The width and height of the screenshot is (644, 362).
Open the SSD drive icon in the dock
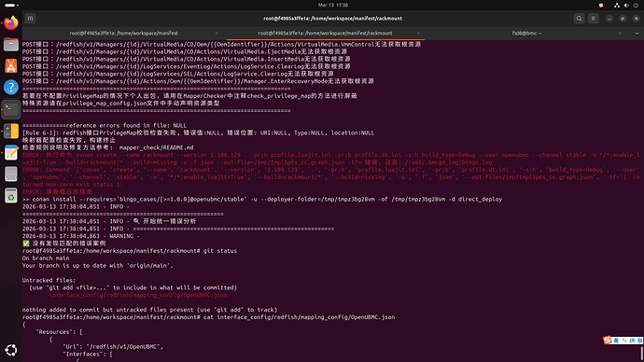pyautogui.click(x=11, y=174)
